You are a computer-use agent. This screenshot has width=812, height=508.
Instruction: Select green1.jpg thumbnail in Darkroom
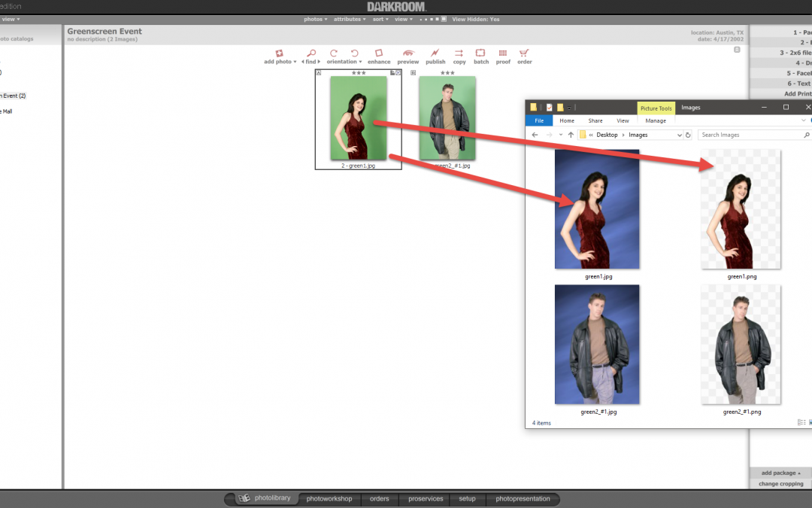click(359, 118)
